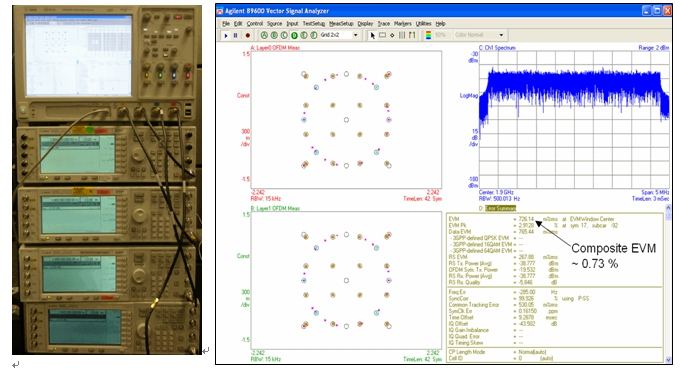Pause the measurement
691x373 pixels.
(235, 35)
